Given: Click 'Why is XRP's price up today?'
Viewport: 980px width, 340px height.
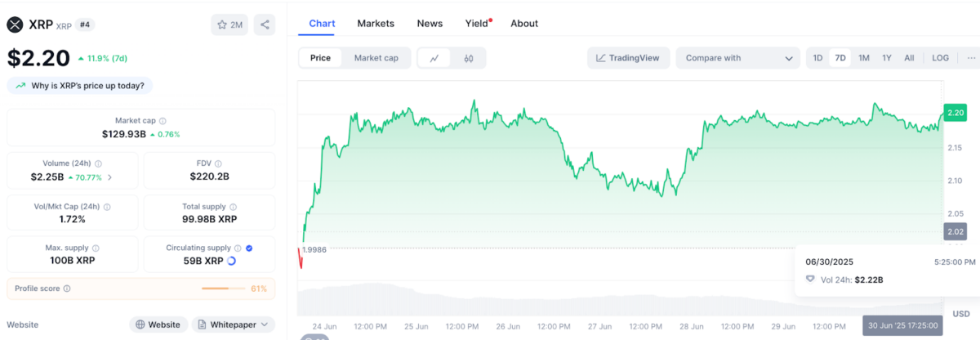Looking at the screenshot, I should pos(81,85).
